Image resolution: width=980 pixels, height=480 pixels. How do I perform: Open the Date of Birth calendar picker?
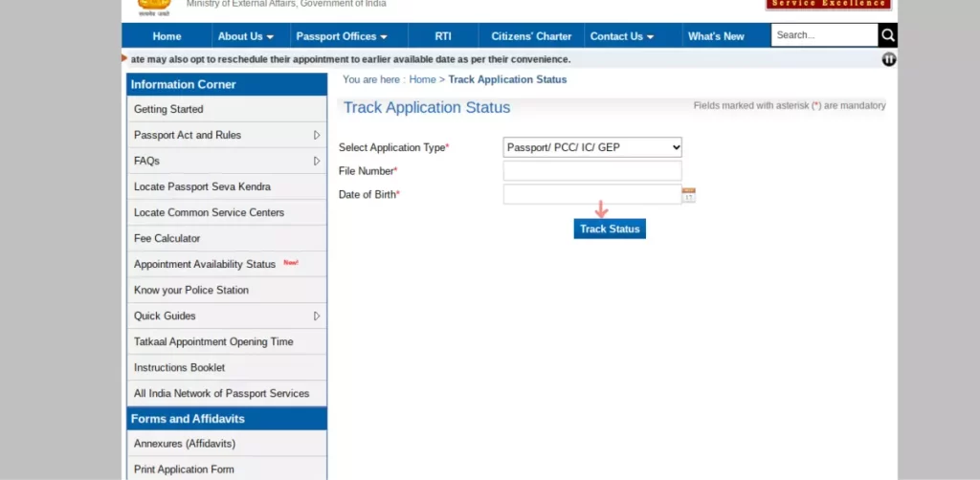tap(689, 195)
